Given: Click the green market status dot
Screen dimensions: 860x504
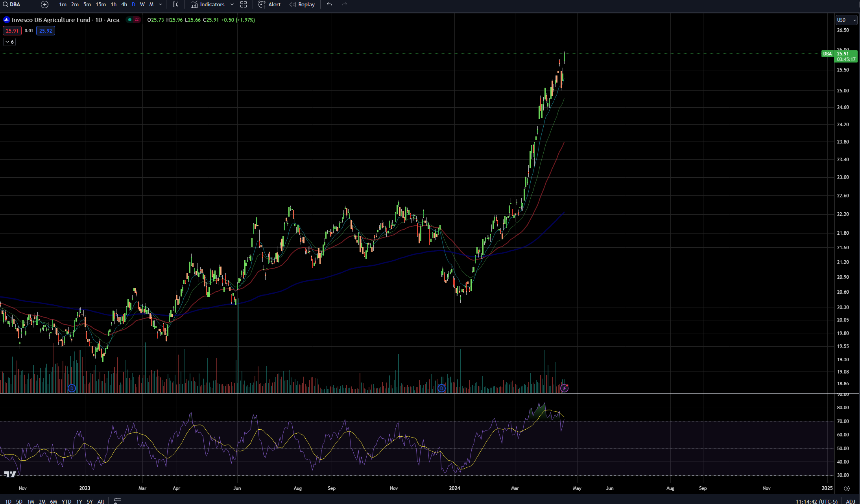Looking at the screenshot, I should point(129,20).
